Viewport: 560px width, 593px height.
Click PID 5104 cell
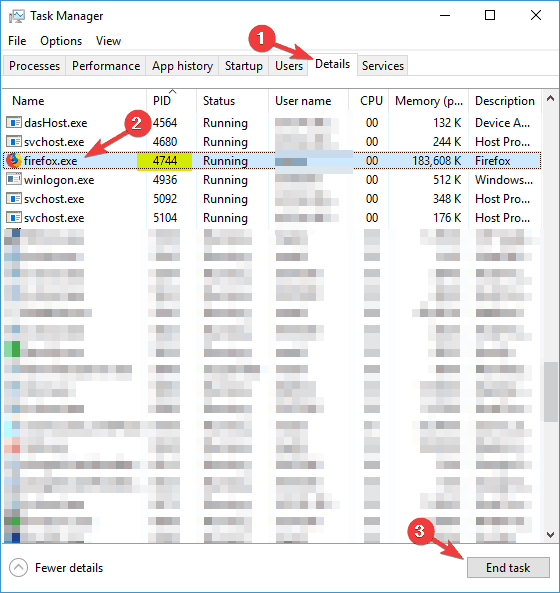(165, 217)
